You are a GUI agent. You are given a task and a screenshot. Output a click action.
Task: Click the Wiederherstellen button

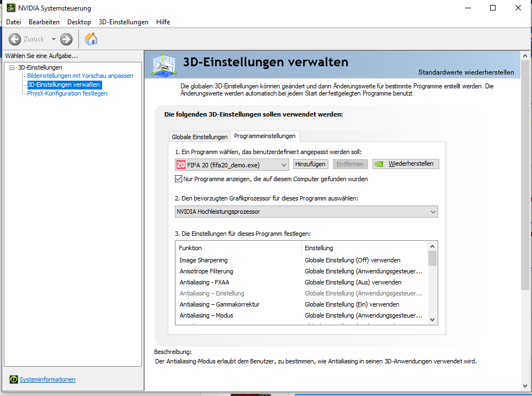tap(406, 164)
